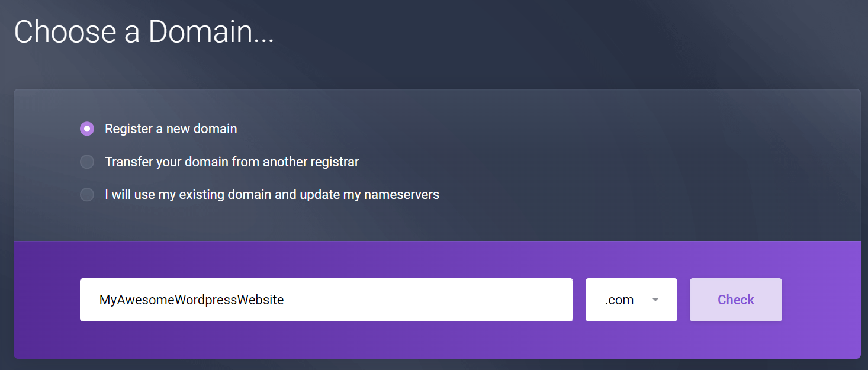Click the 'Transfer your domain from another registrar' label
Screen dimensions: 868x370
[232, 162]
